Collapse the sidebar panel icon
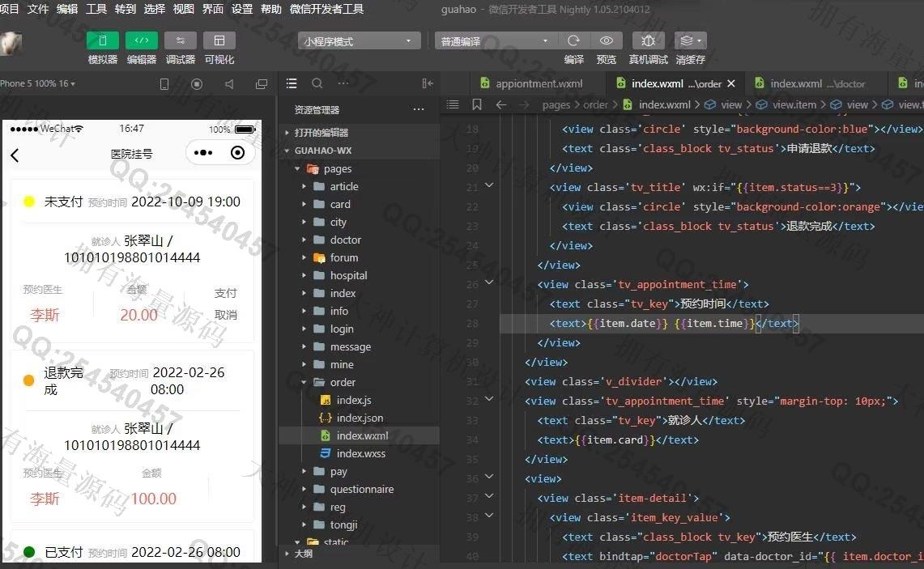924x569 pixels. pyautogui.click(x=428, y=83)
